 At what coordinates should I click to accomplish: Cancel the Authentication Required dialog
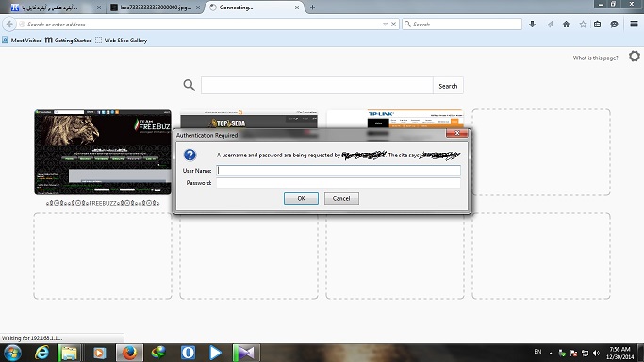click(x=341, y=198)
